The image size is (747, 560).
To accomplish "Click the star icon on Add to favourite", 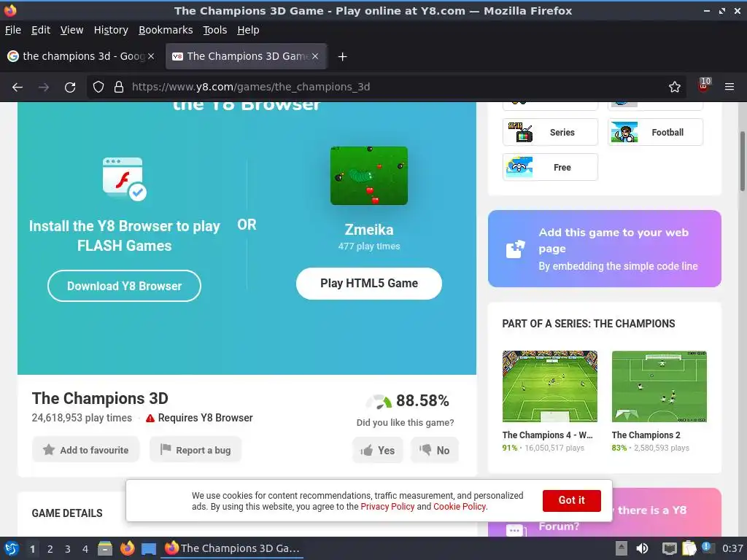I will (x=49, y=449).
